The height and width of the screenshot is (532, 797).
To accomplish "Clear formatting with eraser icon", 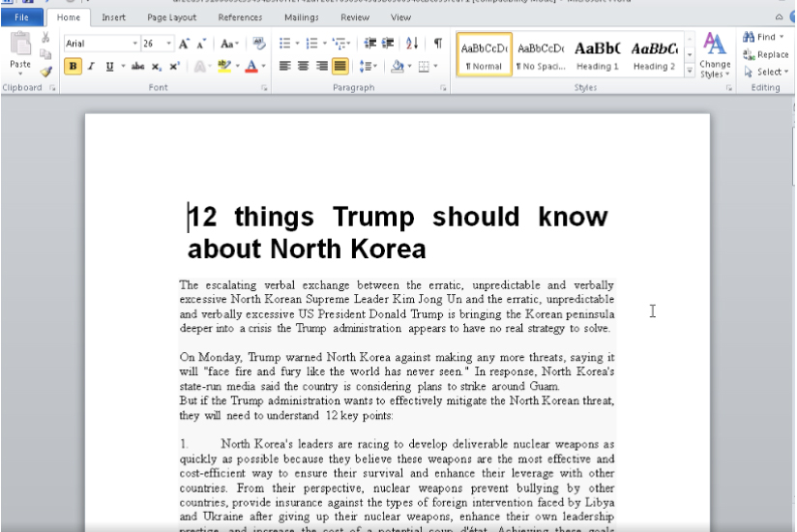I will point(258,44).
